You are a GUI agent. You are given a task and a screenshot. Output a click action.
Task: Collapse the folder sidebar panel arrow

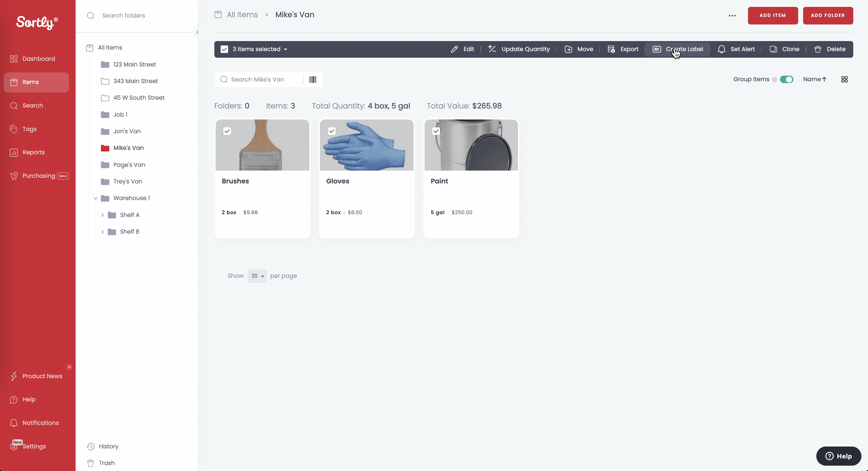pos(197,32)
